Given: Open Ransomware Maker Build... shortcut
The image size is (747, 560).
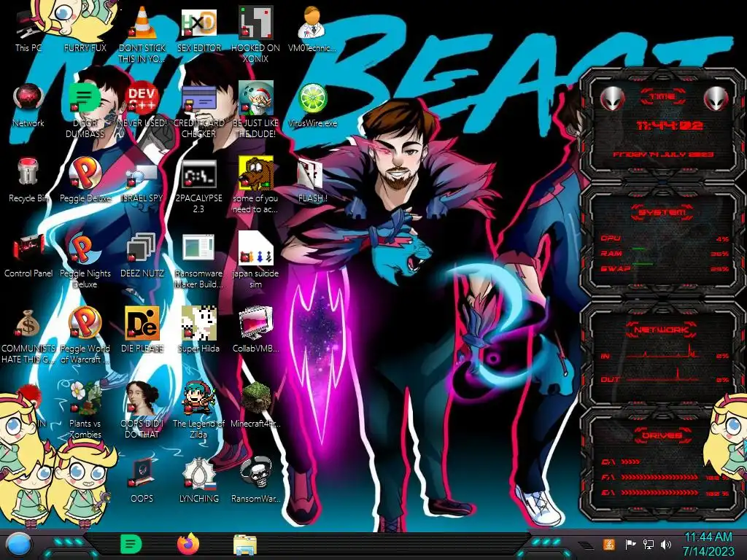Looking at the screenshot, I should click(x=198, y=261).
